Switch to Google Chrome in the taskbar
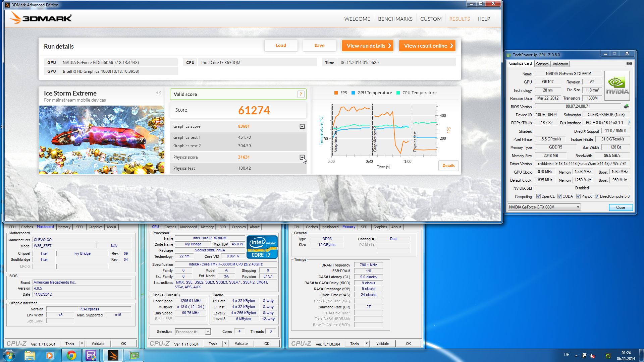644x362 pixels. click(71, 355)
